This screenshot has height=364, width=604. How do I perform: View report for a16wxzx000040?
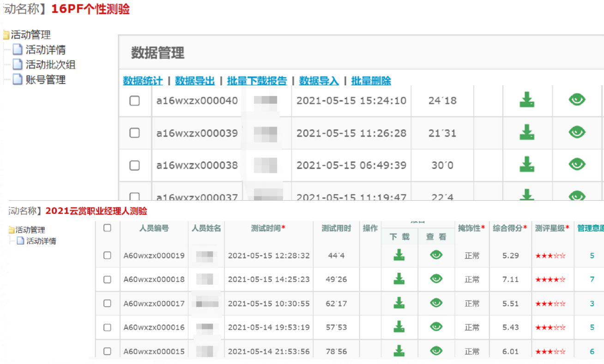[x=577, y=99]
